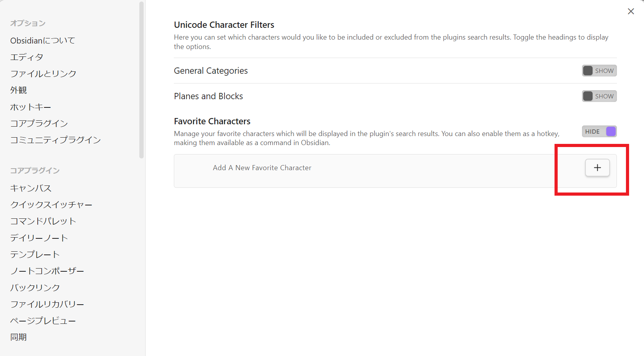Open コマンドパレット plugin settings
The image size is (644, 356).
[x=43, y=221]
